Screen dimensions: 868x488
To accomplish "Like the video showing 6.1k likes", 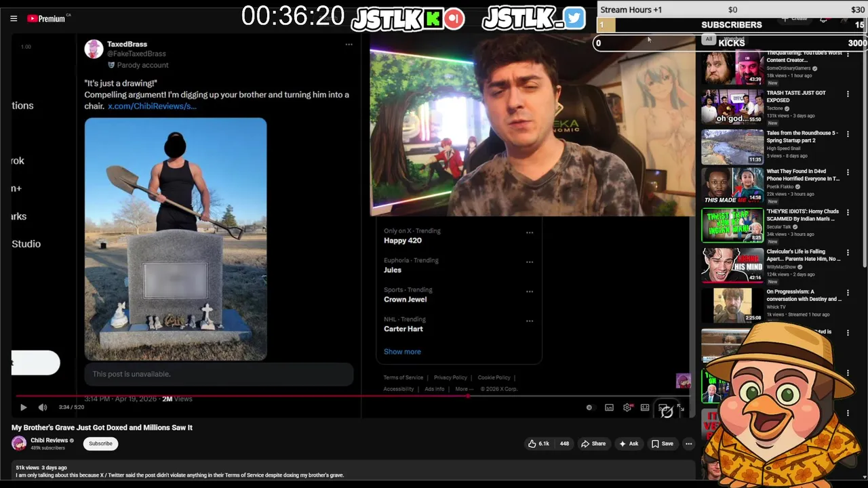I will (538, 444).
